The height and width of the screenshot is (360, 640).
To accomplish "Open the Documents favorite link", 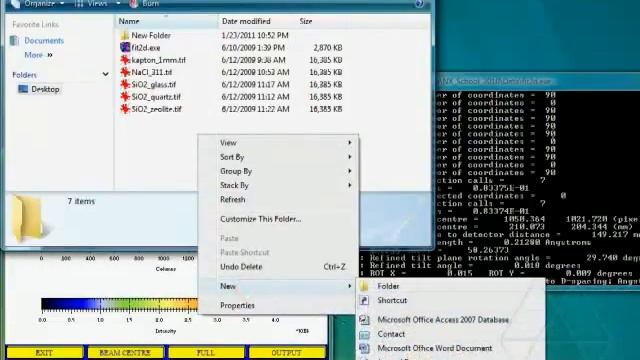I will click(44, 40).
